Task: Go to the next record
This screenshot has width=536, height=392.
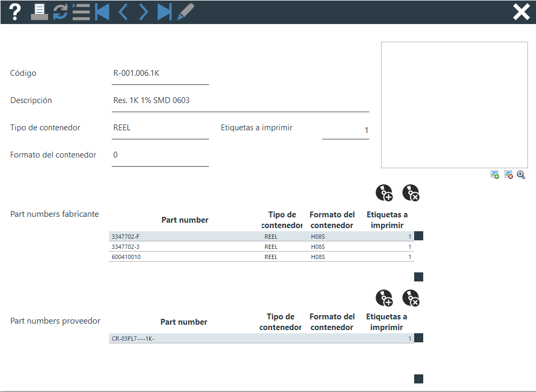Action: tap(143, 12)
